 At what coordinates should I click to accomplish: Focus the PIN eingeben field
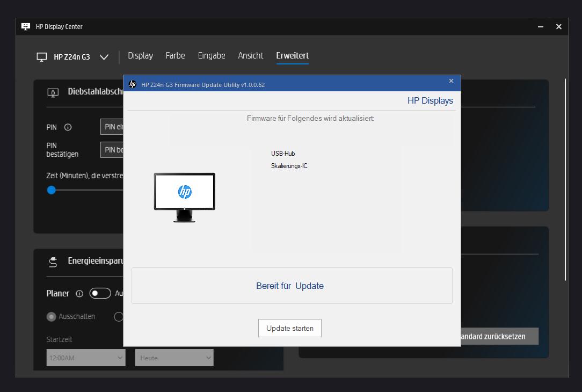(112, 127)
